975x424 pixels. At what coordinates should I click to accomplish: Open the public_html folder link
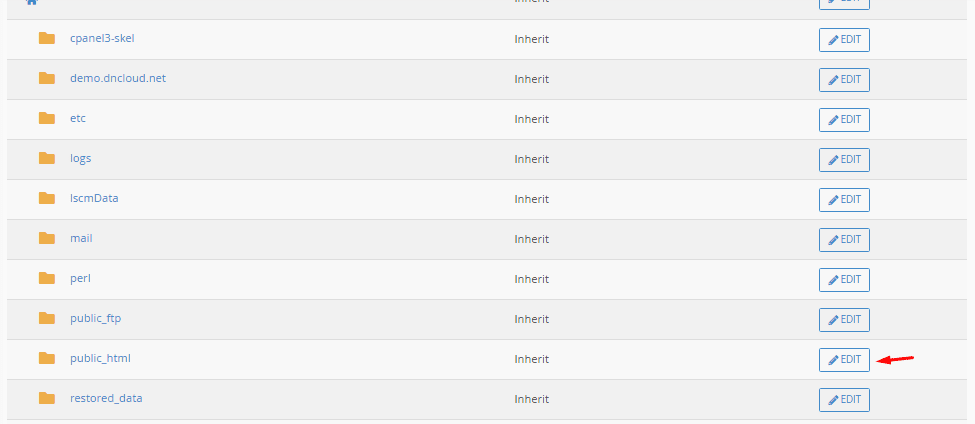click(100, 358)
